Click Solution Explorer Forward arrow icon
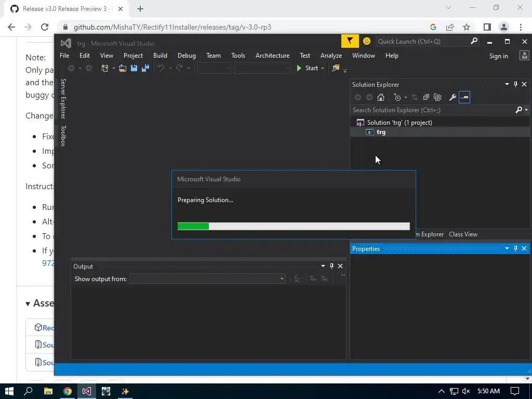532x399 pixels. pyautogui.click(x=369, y=97)
